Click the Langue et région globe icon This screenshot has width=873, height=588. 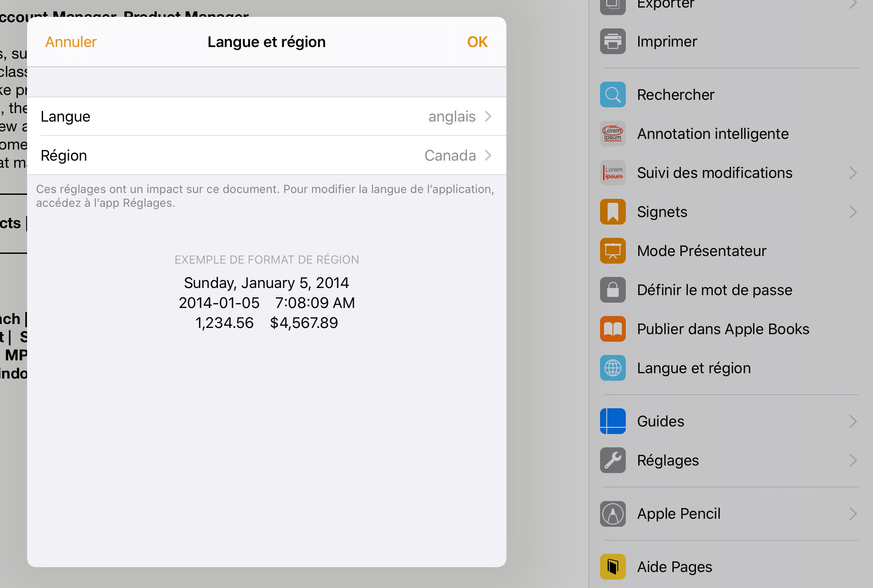(612, 368)
